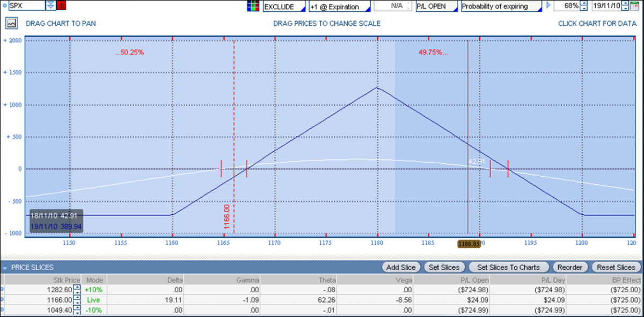
Task: Click the 62.26 theta value
Action: pyautogui.click(x=327, y=300)
